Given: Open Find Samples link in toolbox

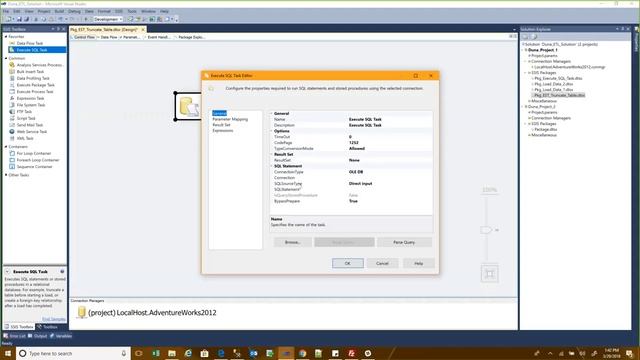Looking at the screenshot, I should coord(53,319).
